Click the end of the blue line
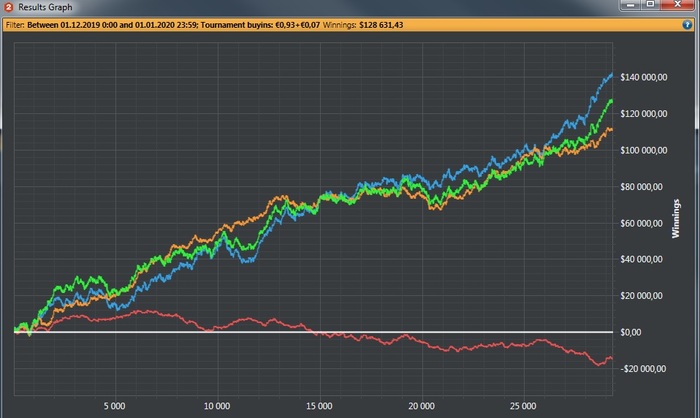This screenshot has width=700, height=418. [611, 75]
